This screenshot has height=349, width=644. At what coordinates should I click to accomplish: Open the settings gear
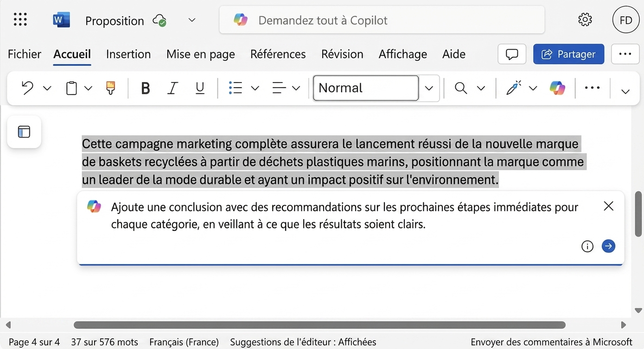point(585,19)
